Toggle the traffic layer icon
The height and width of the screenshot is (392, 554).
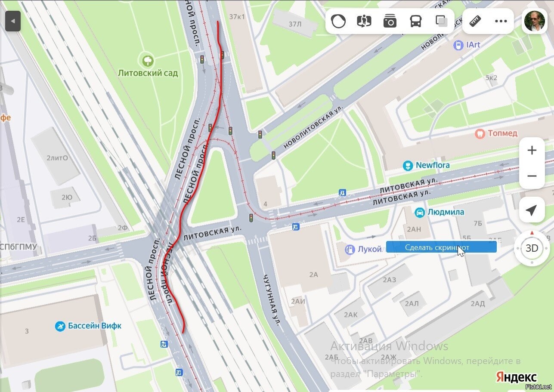coord(338,21)
